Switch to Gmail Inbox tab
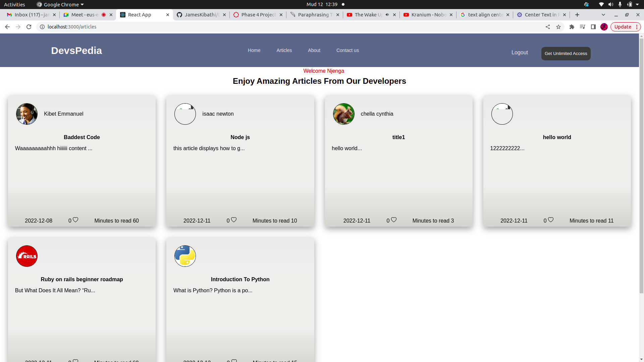 pos(31,15)
